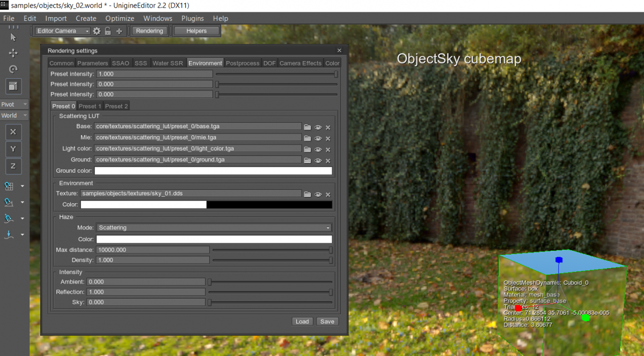The width and height of the screenshot is (644, 356).
Task: Activate the Rotate manipulator tool
Action: click(x=13, y=69)
